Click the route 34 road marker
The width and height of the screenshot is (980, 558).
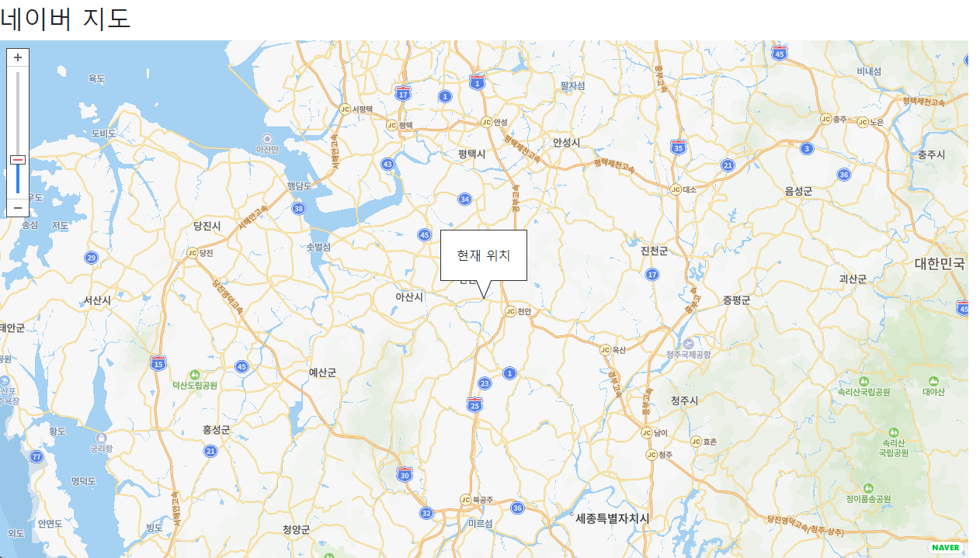[x=464, y=199]
